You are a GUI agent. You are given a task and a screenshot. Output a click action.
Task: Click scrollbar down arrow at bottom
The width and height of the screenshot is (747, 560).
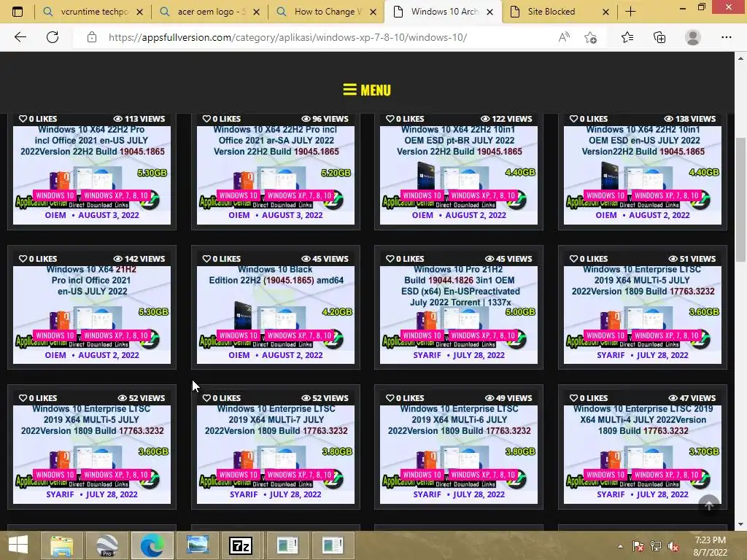(x=740, y=524)
